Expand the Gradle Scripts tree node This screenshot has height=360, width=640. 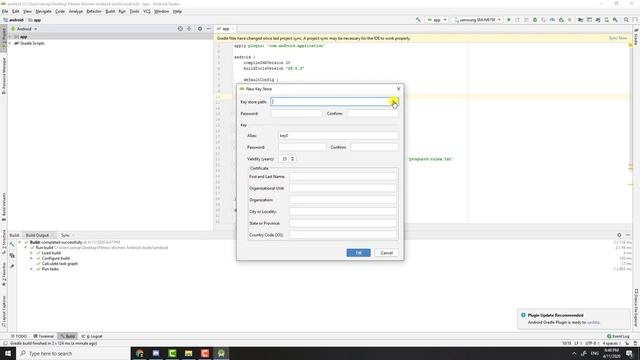[x=10, y=43]
